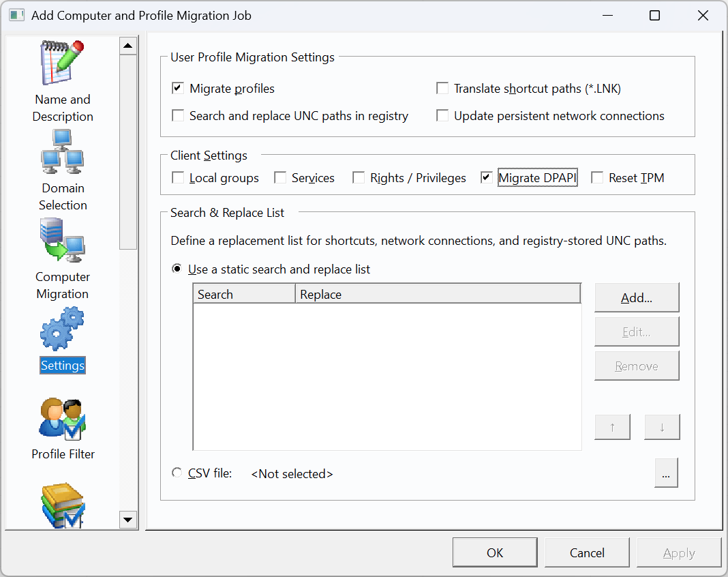The height and width of the screenshot is (577, 728).
Task: Go to Computer Migration page label
Action: coord(63,285)
